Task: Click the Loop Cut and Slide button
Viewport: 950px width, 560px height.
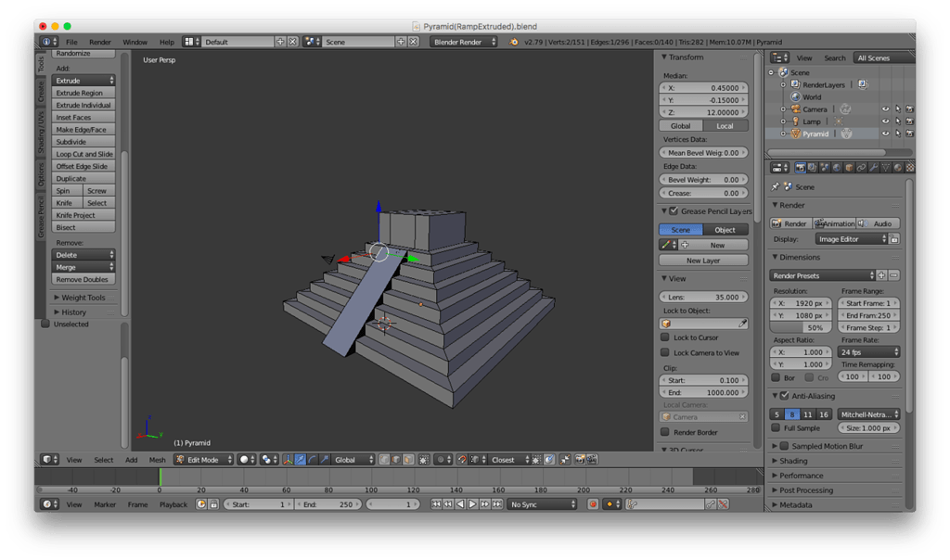Action: (83, 154)
